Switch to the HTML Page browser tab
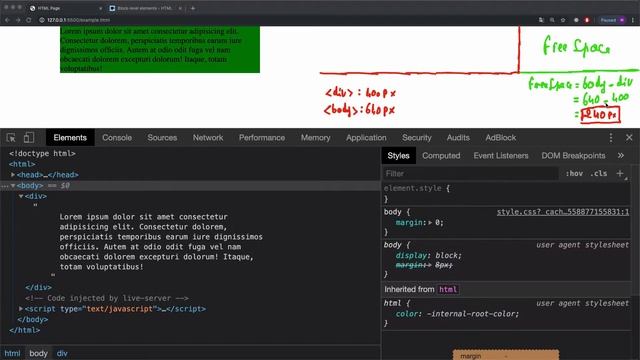This screenshot has height=360, width=640. pyautogui.click(x=65, y=8)
